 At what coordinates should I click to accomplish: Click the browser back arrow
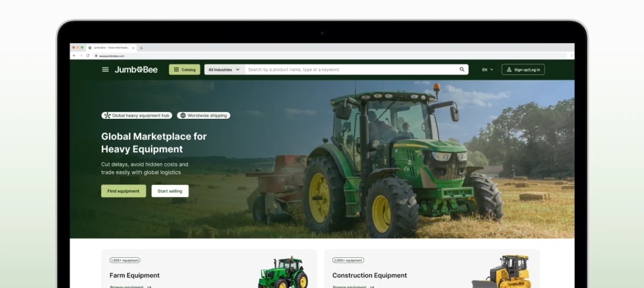74,56
